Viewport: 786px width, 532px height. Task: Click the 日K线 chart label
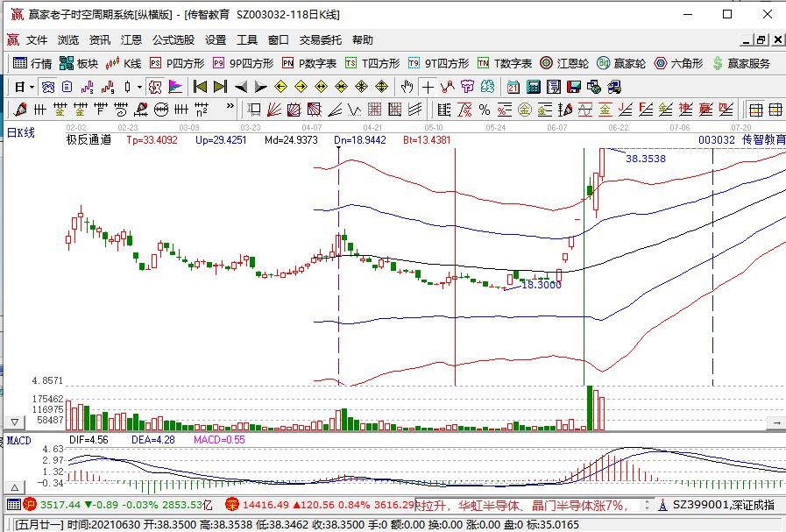pos(20,132)
